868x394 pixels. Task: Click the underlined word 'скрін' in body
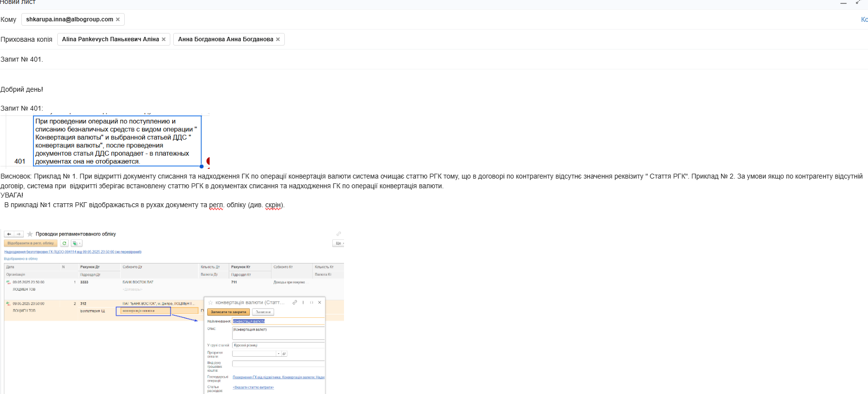[273, 205]
